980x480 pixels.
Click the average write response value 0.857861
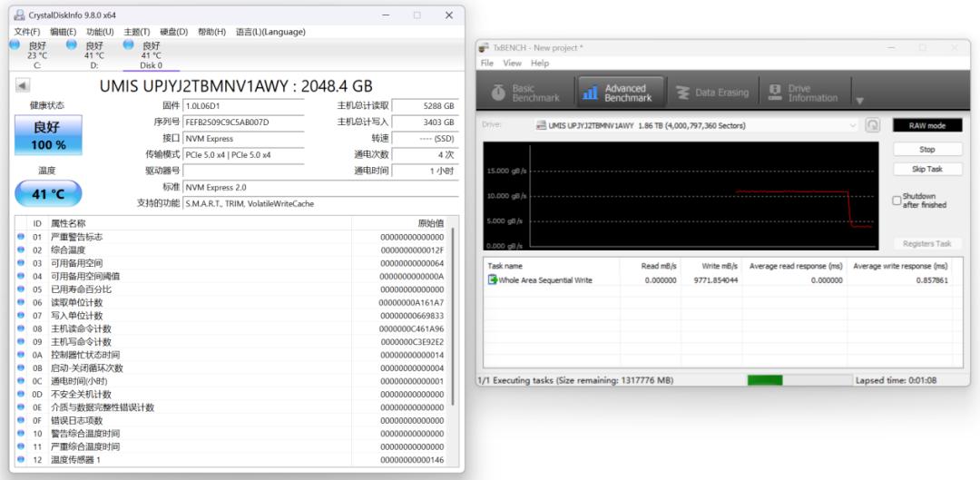click(x=932, y=280)
